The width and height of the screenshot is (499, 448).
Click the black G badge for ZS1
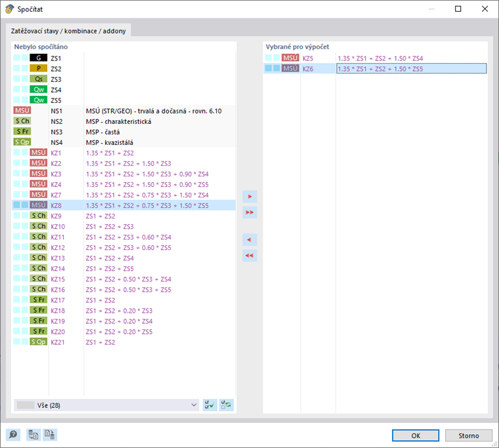(x=39, y=58)
